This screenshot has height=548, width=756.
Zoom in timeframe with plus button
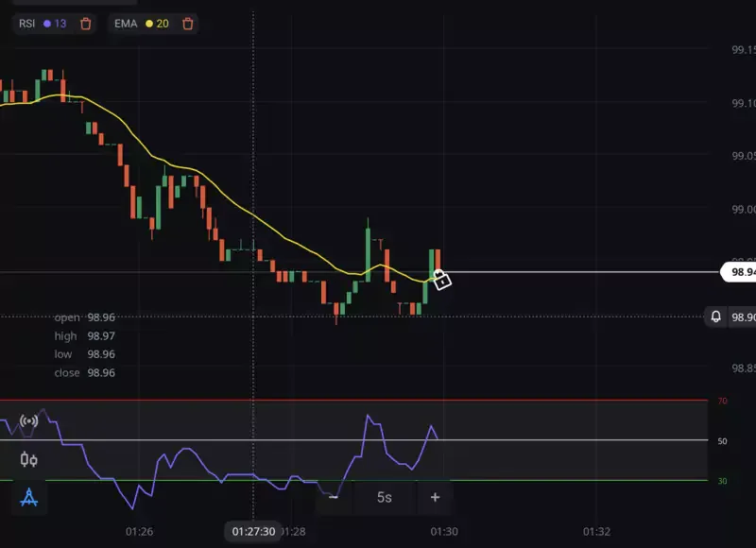pos(435,497)
